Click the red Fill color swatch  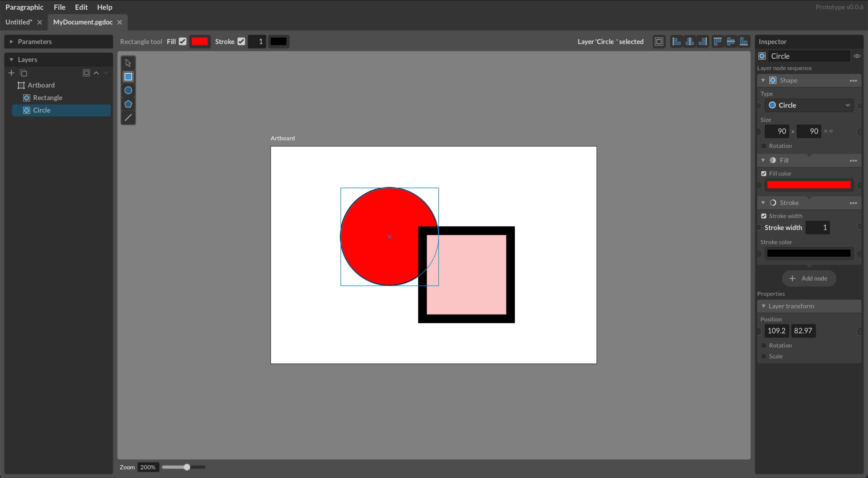(809, 184)
